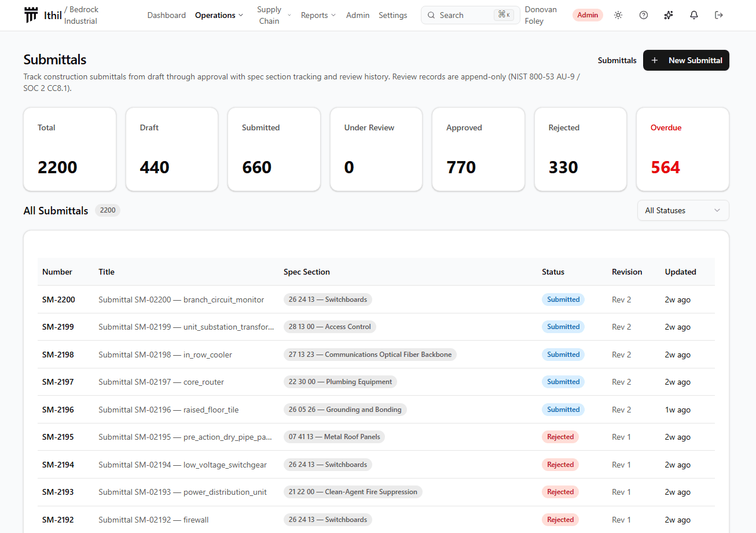
Task: Expand the Operations menu
Action: [x=219, y=15]
